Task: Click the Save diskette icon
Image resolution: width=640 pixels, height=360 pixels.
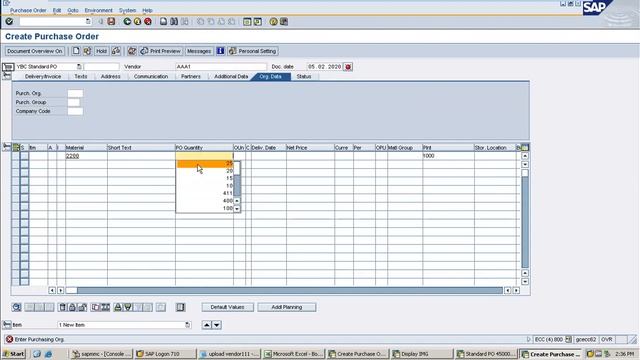Action: click(x=111, y=21)
